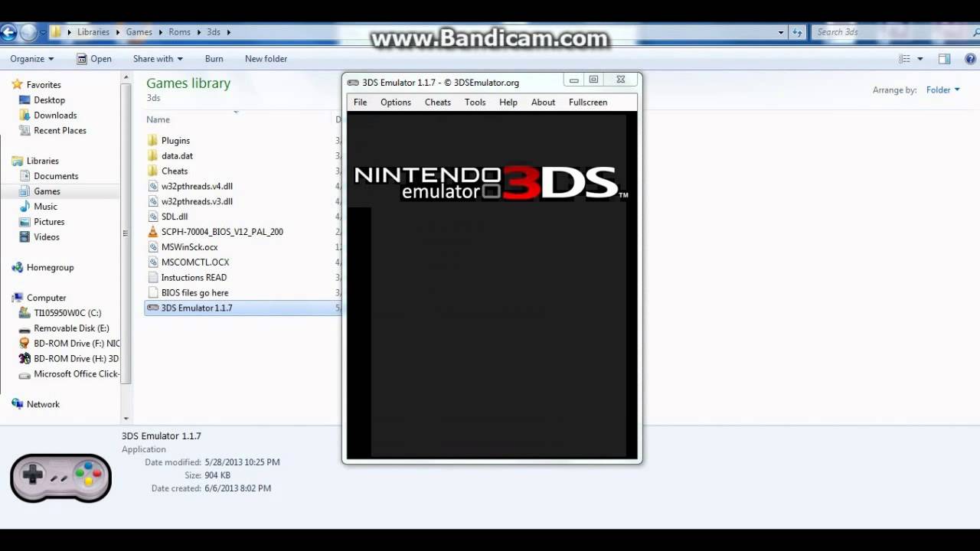The image size is (980, 551).
Task: Click the Explorer Forward arrow button
Action: click(x=28, y=32)
